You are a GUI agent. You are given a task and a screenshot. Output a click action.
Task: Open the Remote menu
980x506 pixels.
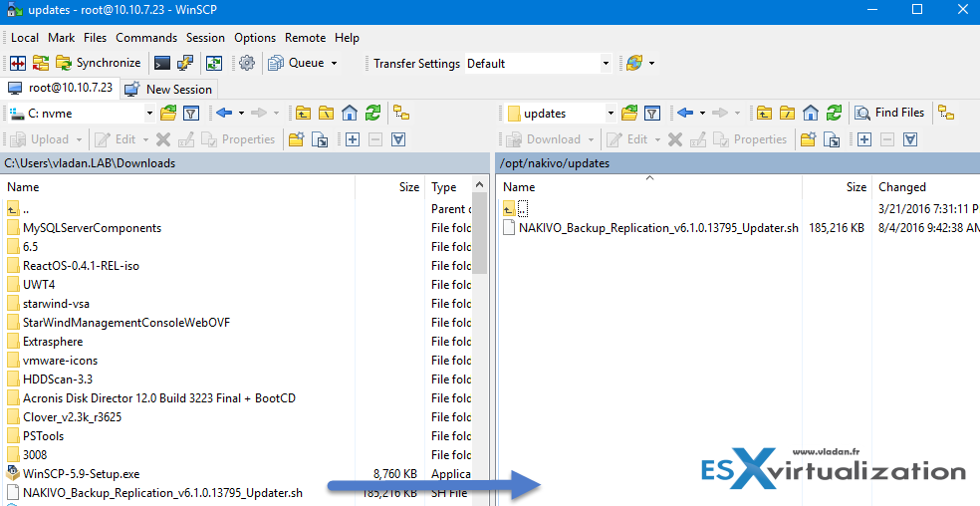[x=305, y=38]
